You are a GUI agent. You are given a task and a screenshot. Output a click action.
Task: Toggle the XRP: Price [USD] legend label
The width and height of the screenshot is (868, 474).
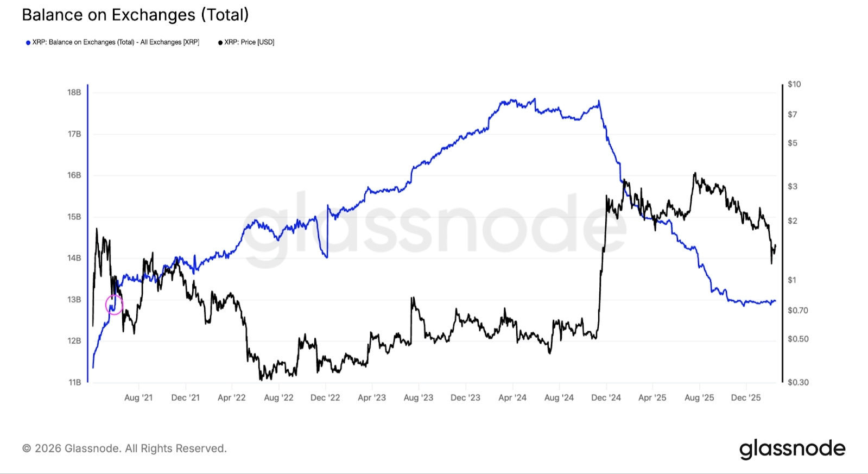(249, 42)
